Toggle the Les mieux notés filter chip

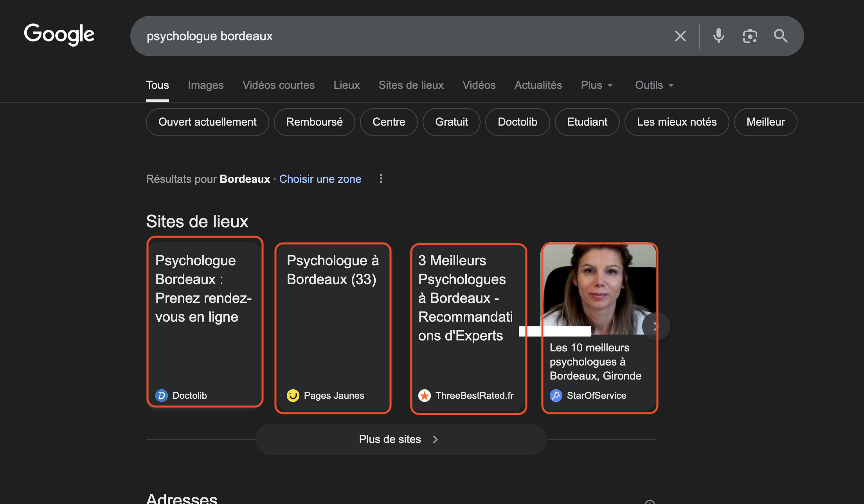coord(677,122)
